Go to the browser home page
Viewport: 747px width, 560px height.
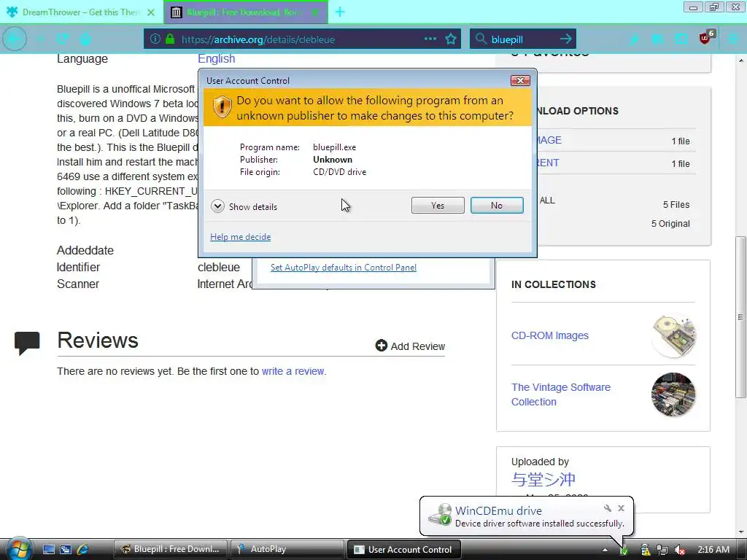tap(85, 39)
